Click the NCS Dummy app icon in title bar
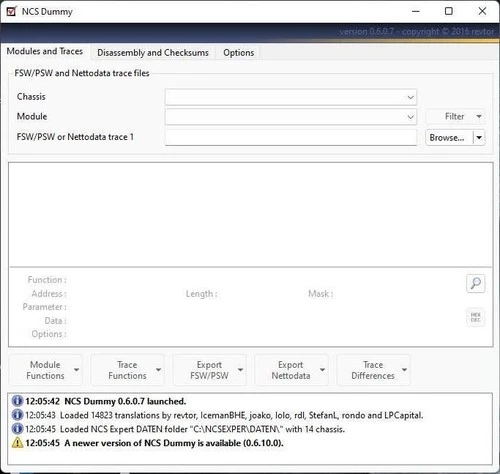Image resolution: width=500 pixels, height=474 pixels. pos(11,11)
